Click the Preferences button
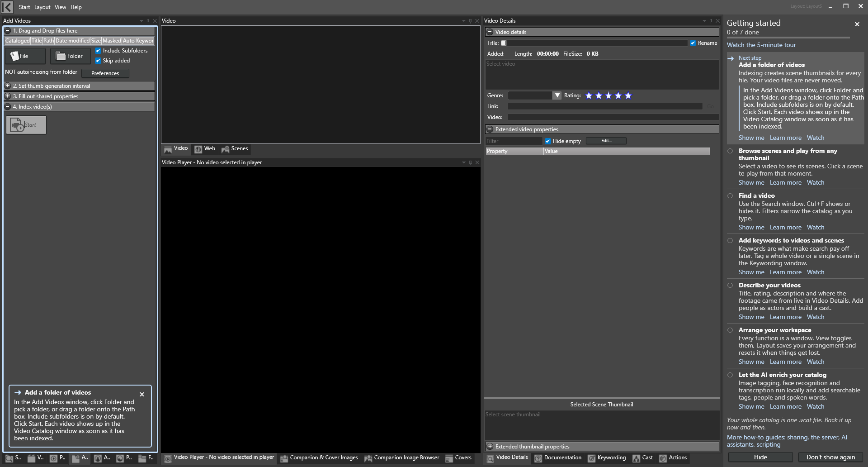Viewport: 868px width, 467px height. 105,73
